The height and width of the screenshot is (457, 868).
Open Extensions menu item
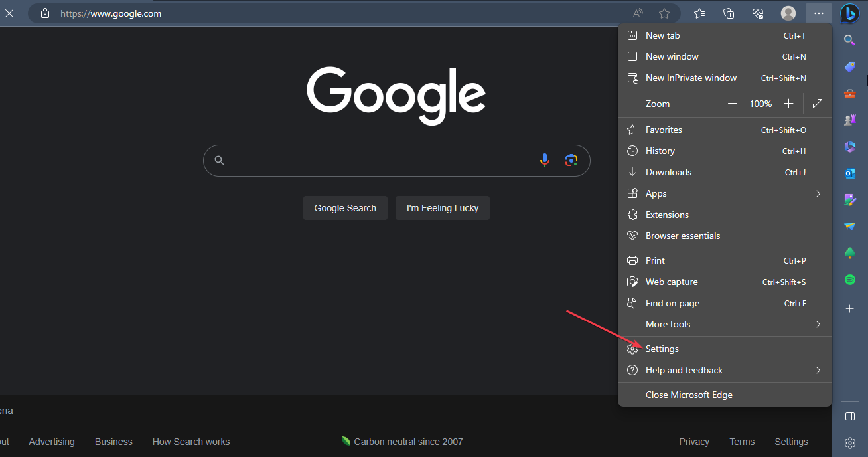[x=725, y=215]
